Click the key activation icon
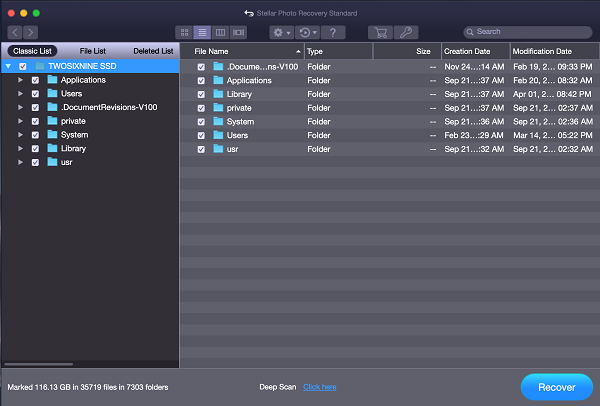 click(406, 33)
